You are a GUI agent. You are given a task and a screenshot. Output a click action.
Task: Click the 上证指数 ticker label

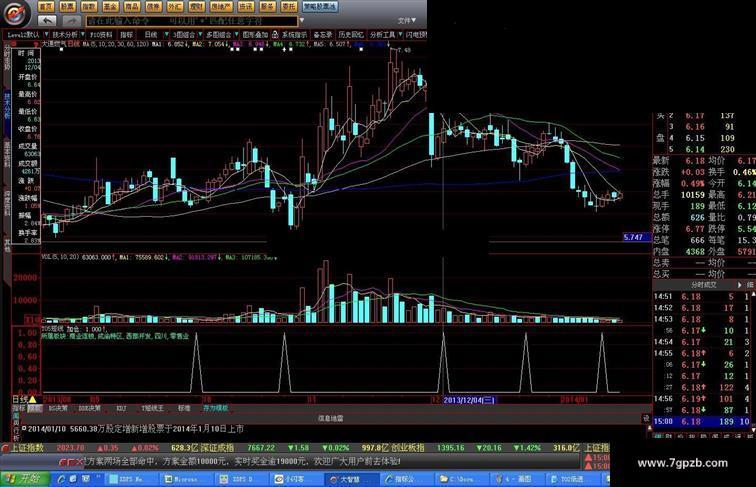coord(27,448)
